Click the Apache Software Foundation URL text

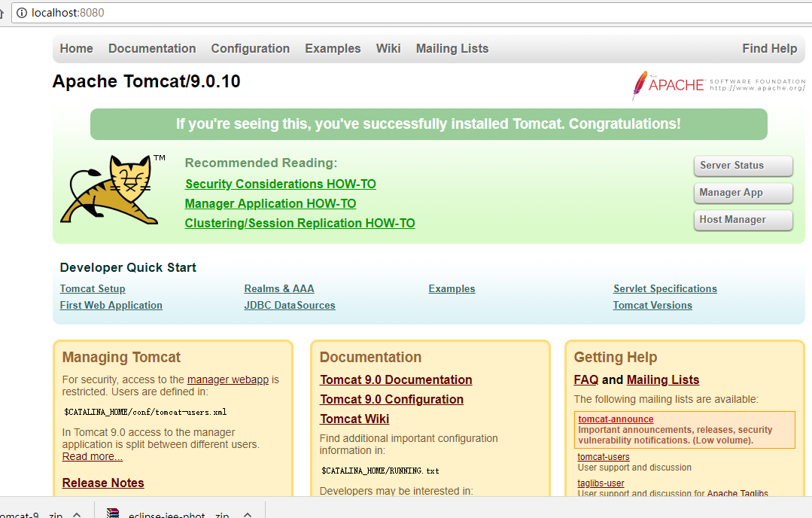(758, 88)
